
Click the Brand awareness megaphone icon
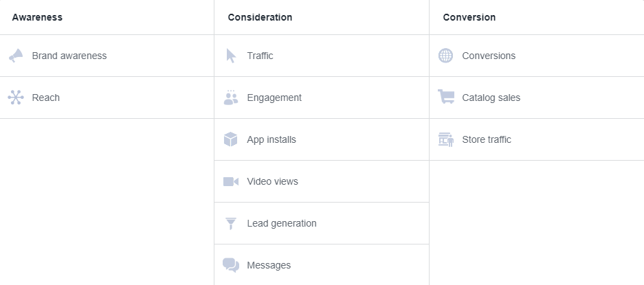(x=16, y=56)
